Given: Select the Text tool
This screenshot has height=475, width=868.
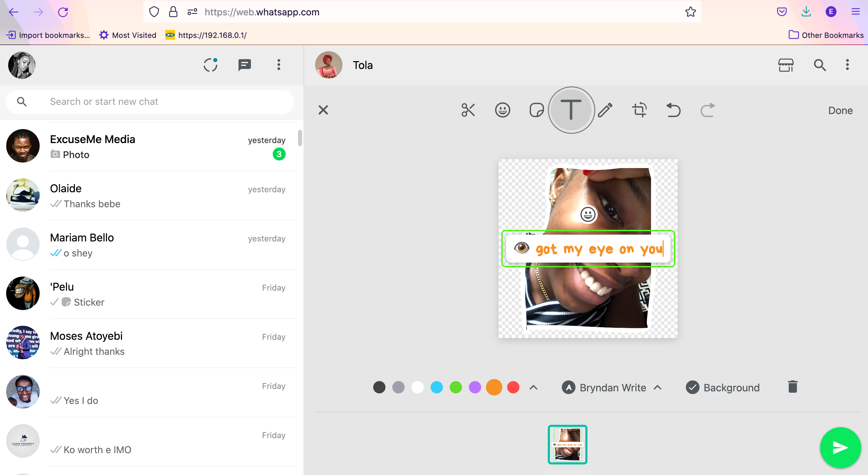Looking at the screenshot, I should point(571,110).
